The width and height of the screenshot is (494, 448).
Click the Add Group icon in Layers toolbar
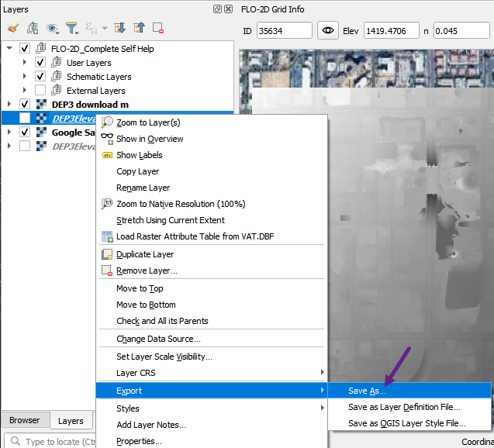(33, 29)
